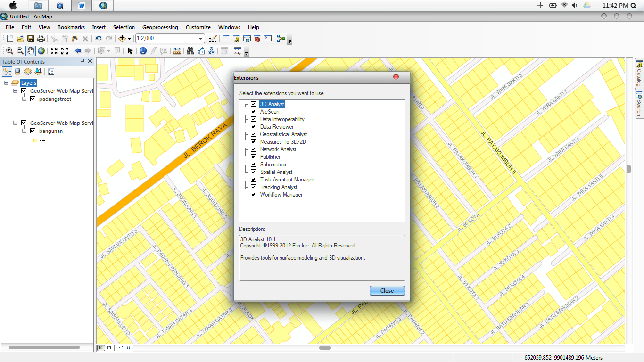Print the map with printer icon

41,39
